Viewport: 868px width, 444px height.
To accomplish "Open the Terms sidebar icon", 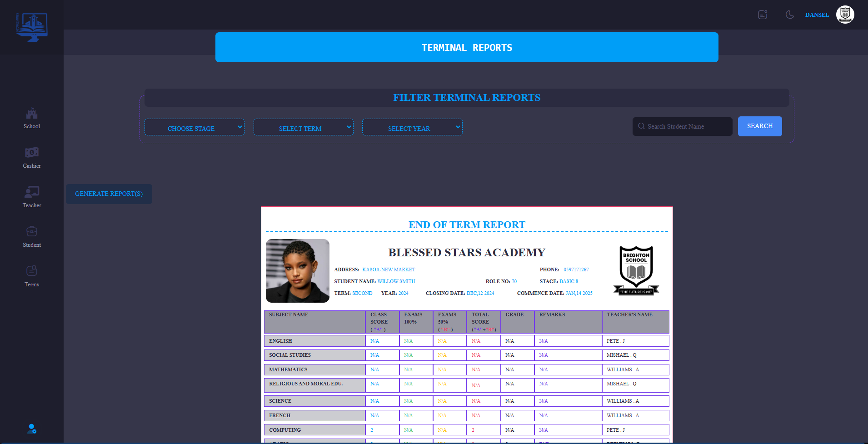I will click(32, 271).
